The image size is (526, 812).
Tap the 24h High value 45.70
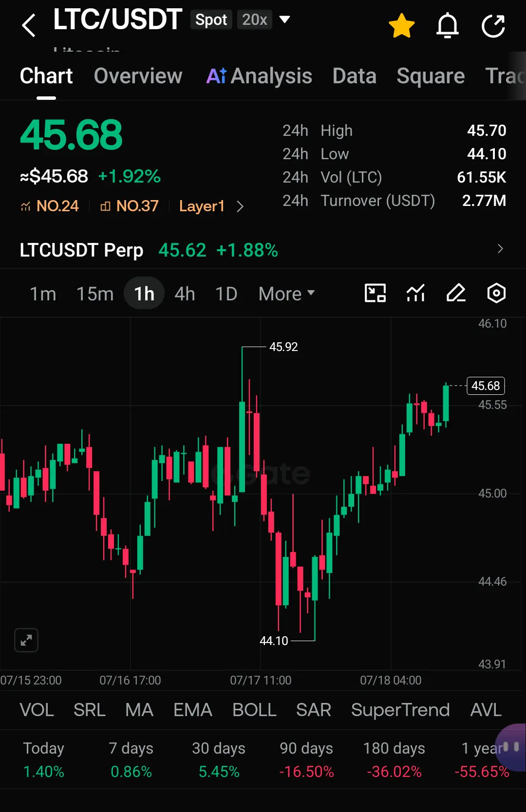point(487,130)
